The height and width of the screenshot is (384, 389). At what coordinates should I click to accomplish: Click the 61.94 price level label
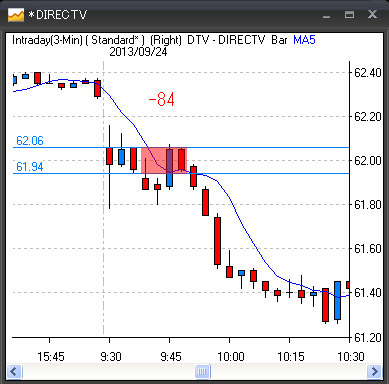coord(30,166)
